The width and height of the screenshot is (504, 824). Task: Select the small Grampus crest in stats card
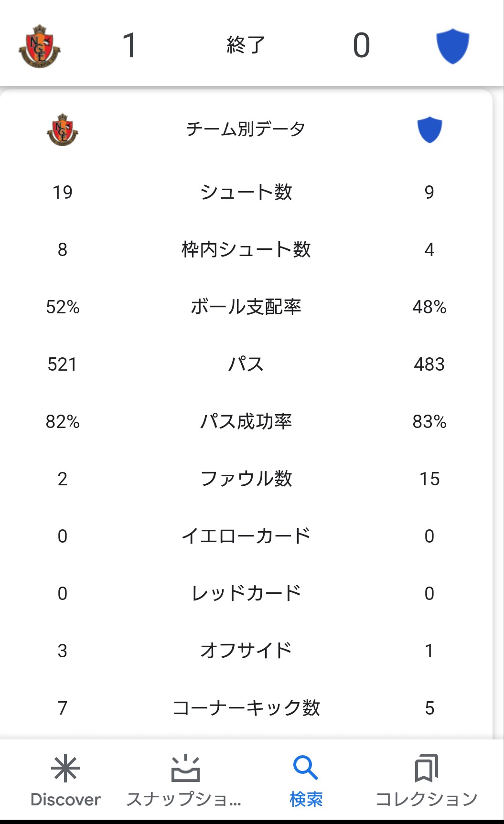pyautogui.click(x=63, y=129)
